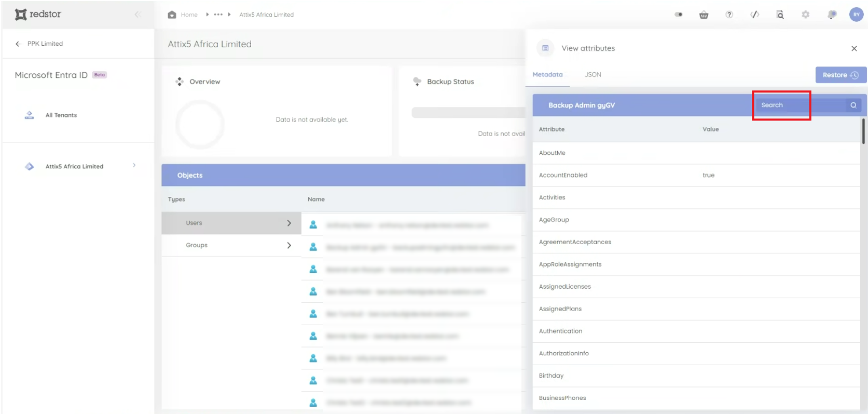The width and height of the screenshot is (868, 414).
Task: Click the Attix5 Africa Limited tenant diamond icon
Action: pos(29,166)
